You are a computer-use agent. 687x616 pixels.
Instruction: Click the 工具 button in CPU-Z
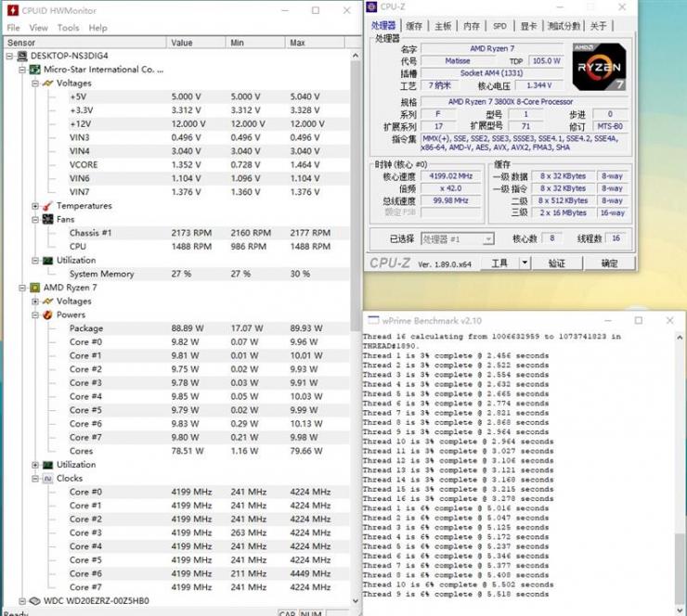[x=499, y=263]
